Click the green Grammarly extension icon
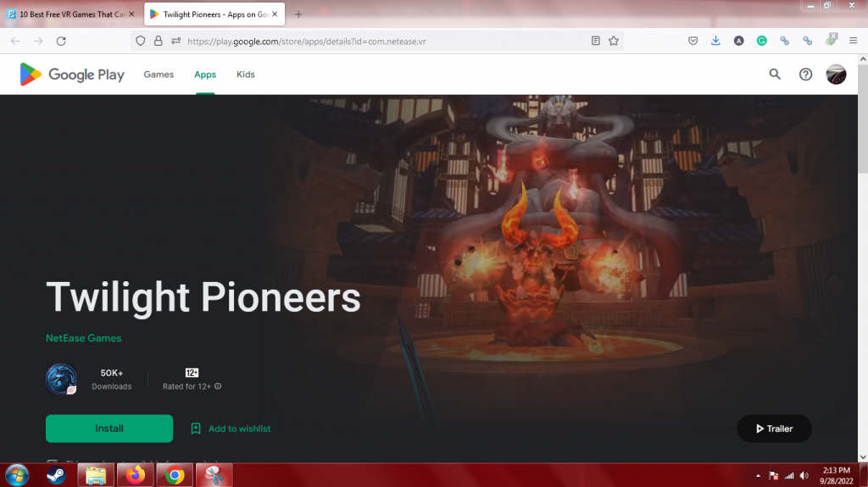Image resolution: width=868 pixels, height=487 pixels. pos(762,41)
